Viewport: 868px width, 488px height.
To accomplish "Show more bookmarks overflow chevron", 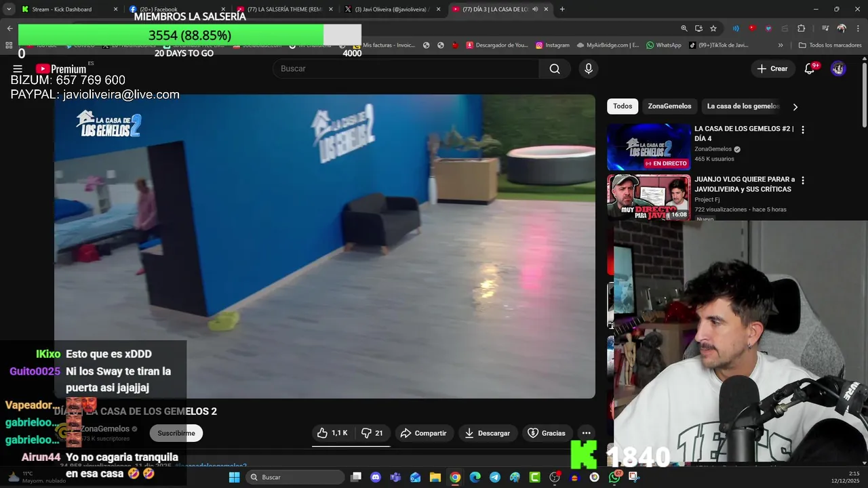I will click(x=781, y=45).
